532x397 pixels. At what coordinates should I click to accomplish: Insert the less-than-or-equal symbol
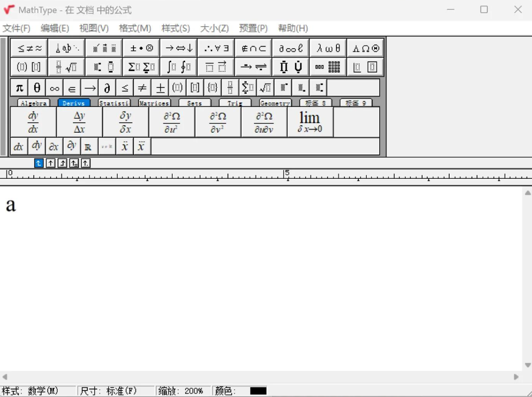pos(125,88)
